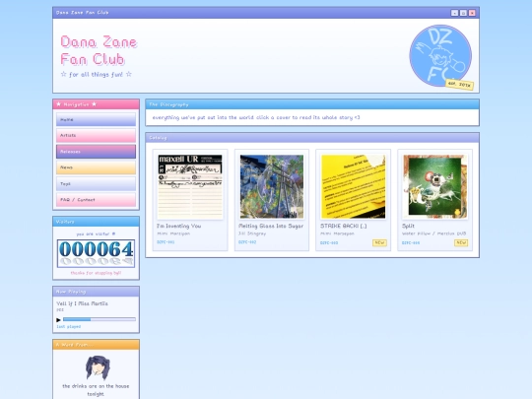Open the News section
This screenshot has height=399, width=532.
pos(96,167)
